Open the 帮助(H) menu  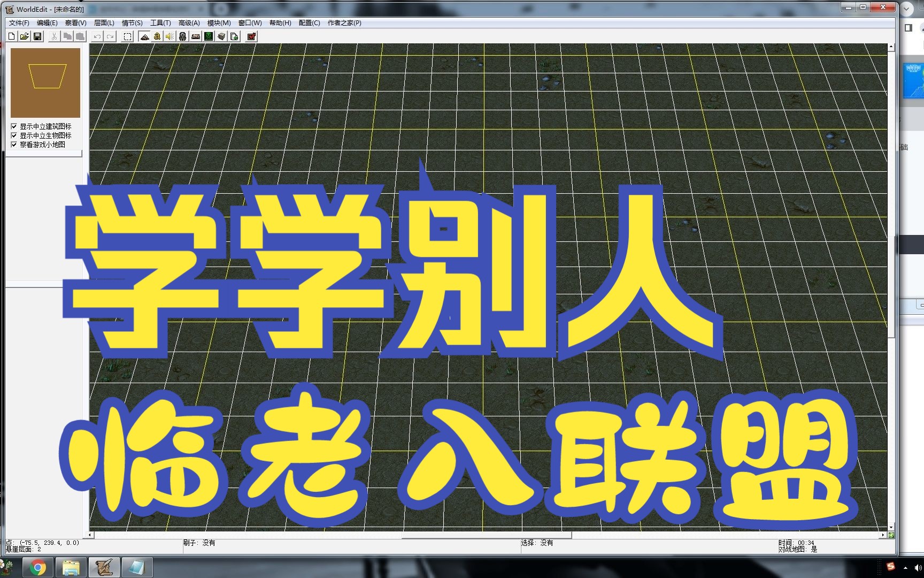280,23
